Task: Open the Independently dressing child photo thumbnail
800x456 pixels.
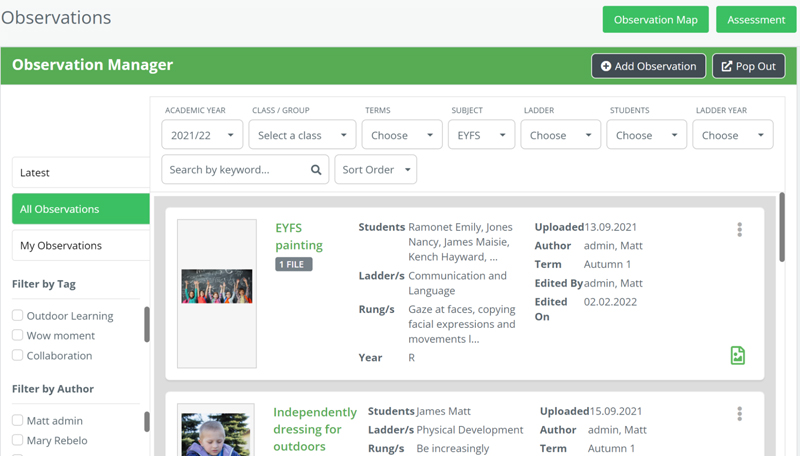Action: (216, 434)
